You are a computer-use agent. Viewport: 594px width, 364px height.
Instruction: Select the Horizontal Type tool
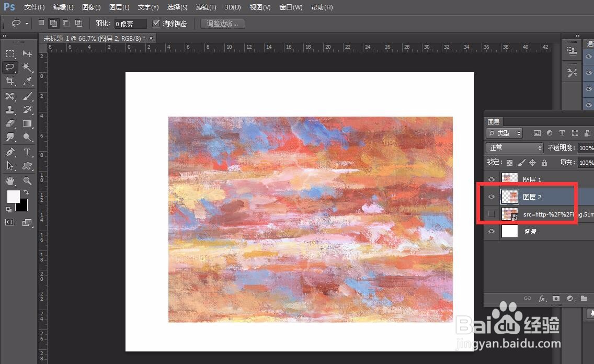pos(27,152)
